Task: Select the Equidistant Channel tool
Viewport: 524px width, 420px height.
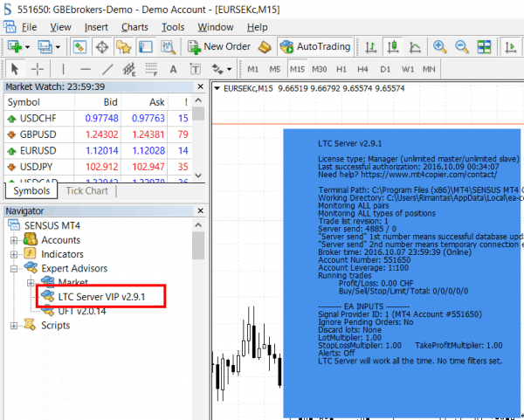Action: (129, 69)
